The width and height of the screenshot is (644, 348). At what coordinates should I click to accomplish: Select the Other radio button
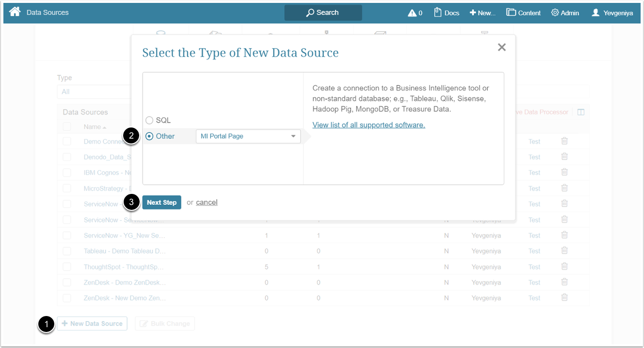149,136
